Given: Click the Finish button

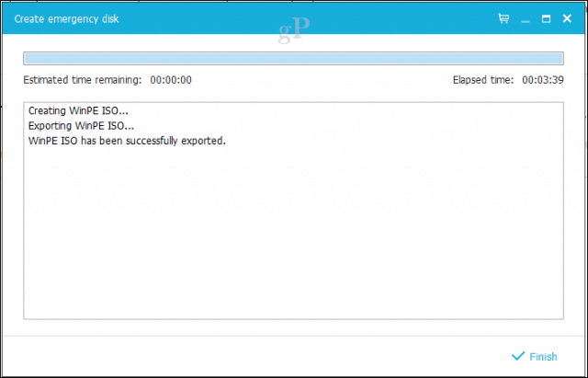Looking at the screenshot, I should pos(535,356).
